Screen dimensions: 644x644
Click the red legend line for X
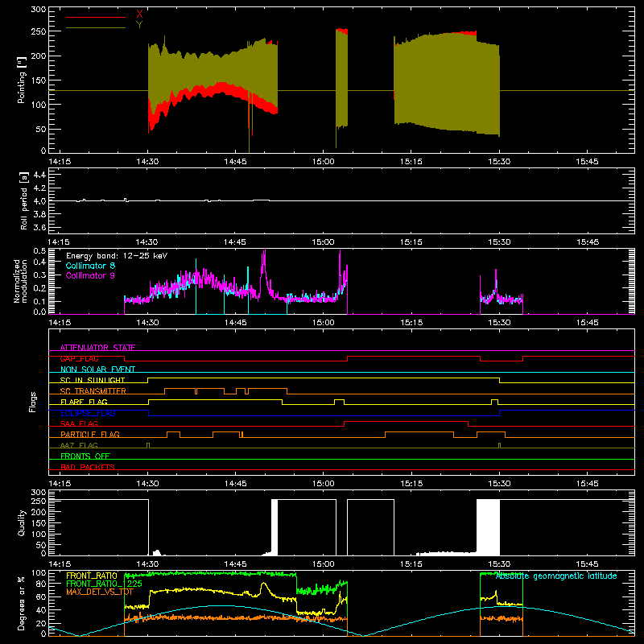96,17
